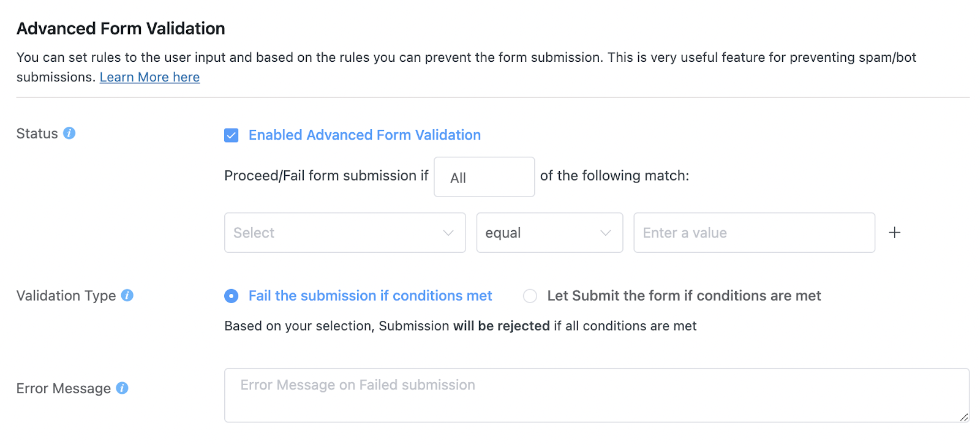The image size is (980, 447).
Task: Focus the Enter a value input field
Action: tap(753, 233)
